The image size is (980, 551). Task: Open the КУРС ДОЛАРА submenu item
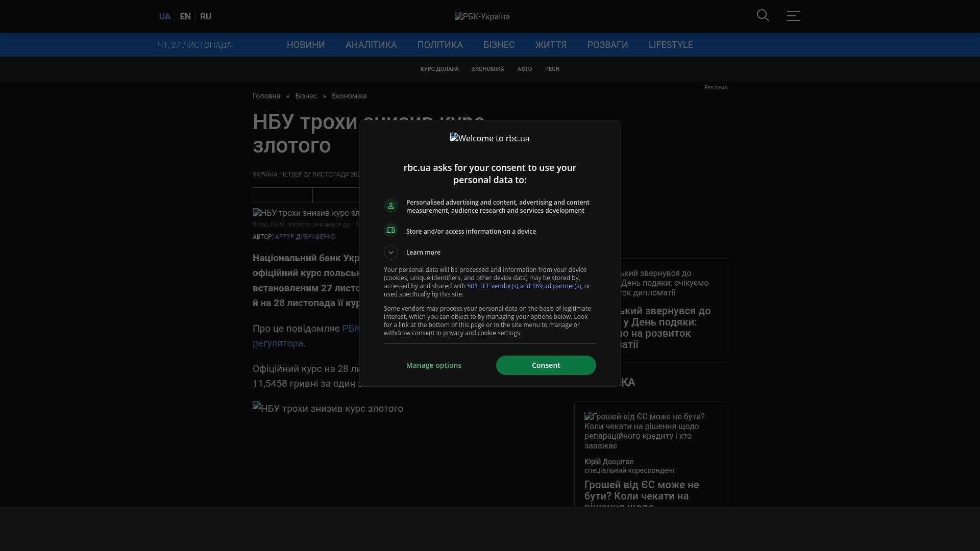439,69
